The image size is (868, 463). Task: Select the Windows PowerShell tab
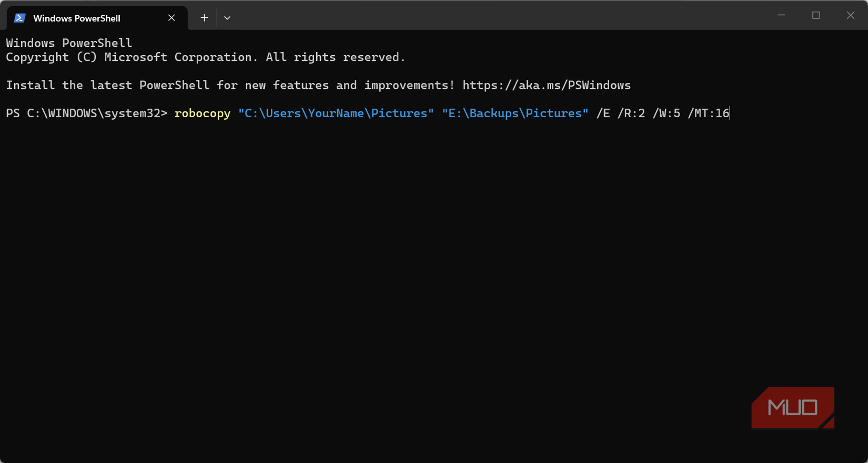97,18
